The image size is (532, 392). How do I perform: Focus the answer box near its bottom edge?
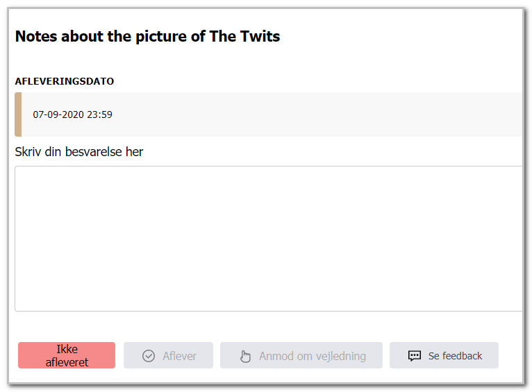[268, 303]
